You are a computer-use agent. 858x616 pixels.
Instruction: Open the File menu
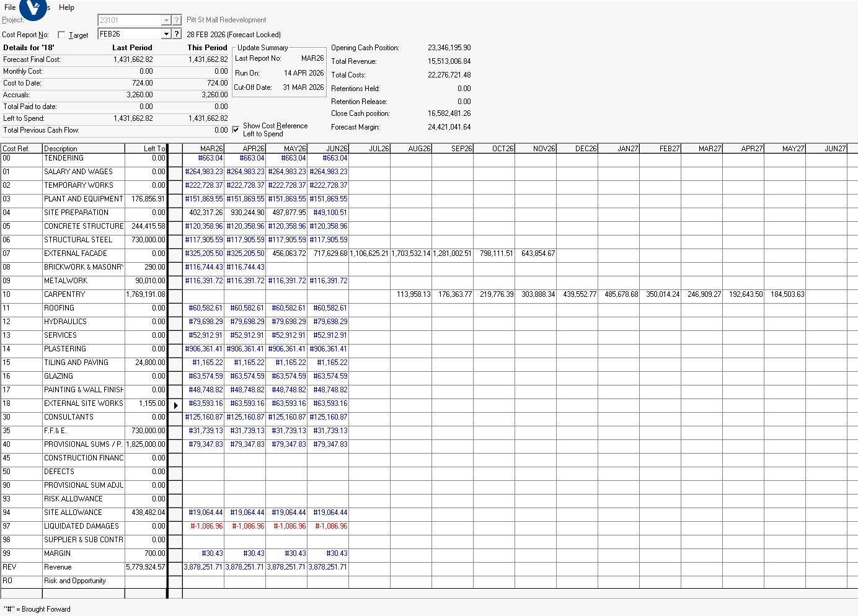pos(10,7)
